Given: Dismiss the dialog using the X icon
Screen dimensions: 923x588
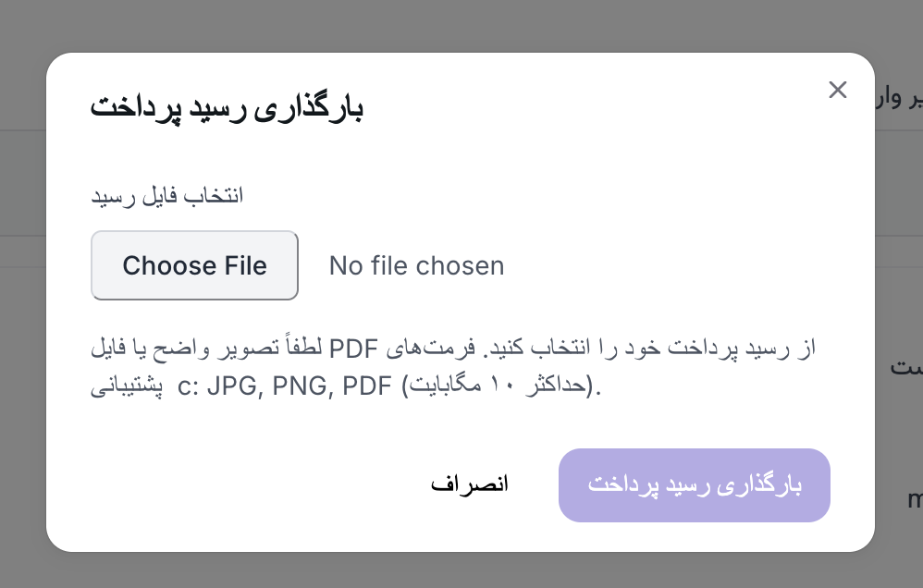Looking at the screenshot, I should tap(838, 90).
